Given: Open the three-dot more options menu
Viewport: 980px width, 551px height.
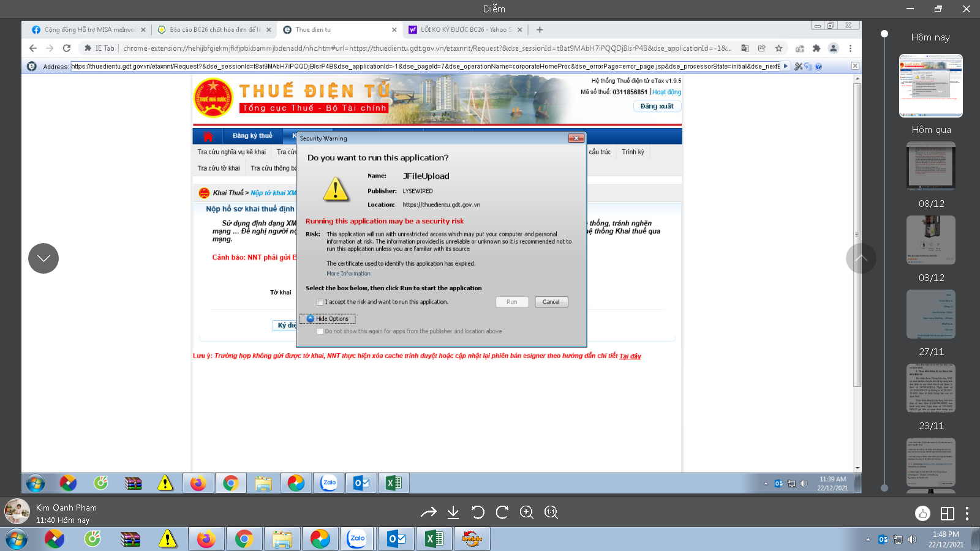Looking at the screenshot, I should (x=967, y=514).
